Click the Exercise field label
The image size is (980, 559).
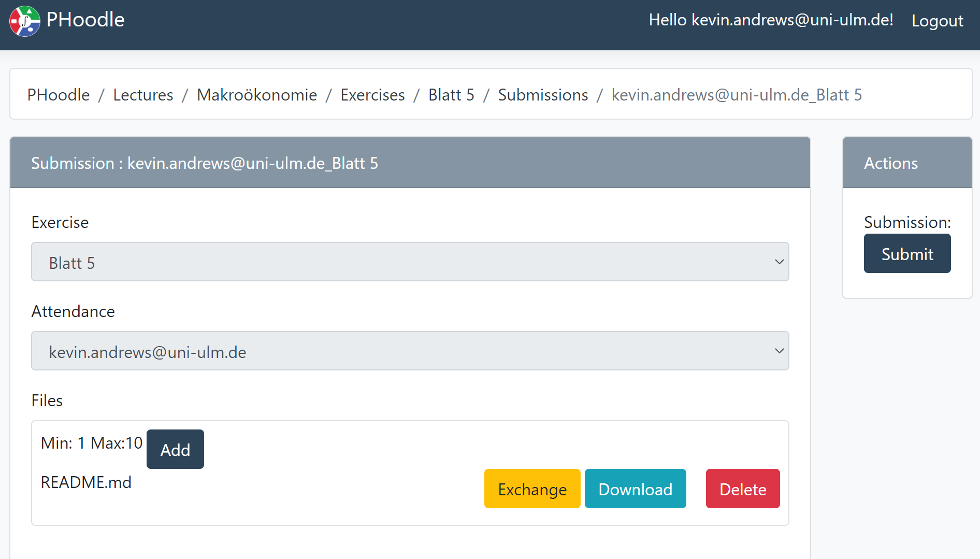tap(60, 222)
